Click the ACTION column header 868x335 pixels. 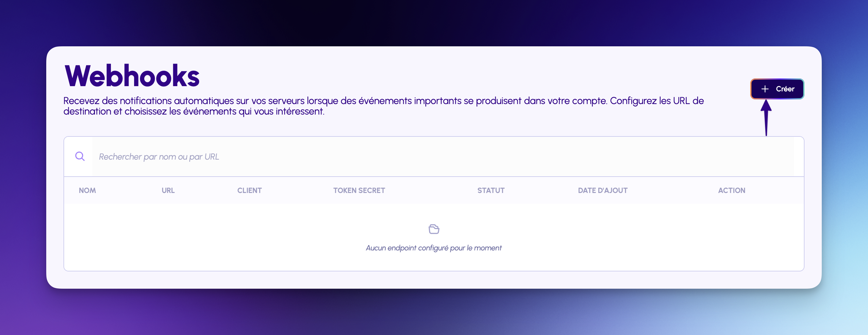732,190
